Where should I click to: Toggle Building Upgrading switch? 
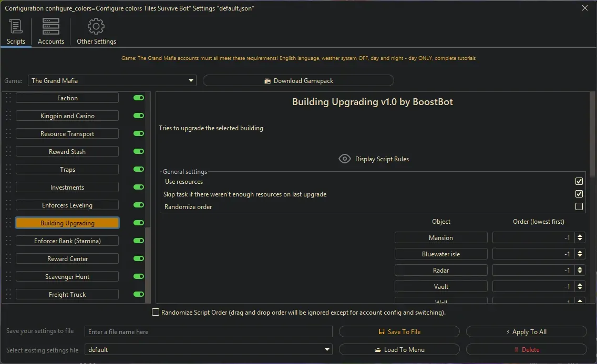139,223
